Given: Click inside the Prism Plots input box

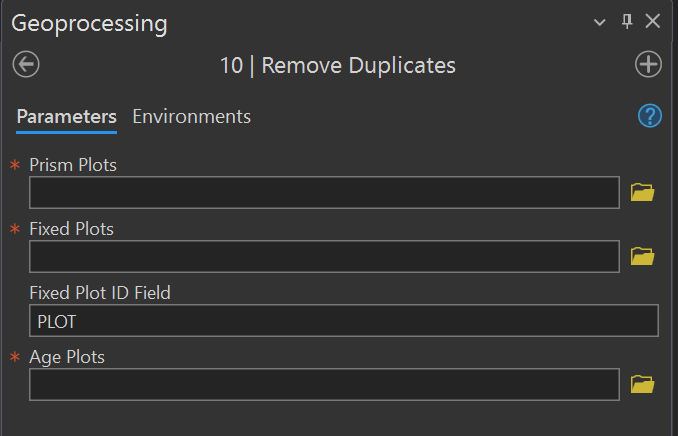Looking at the screenshot, I should [324, 193].
